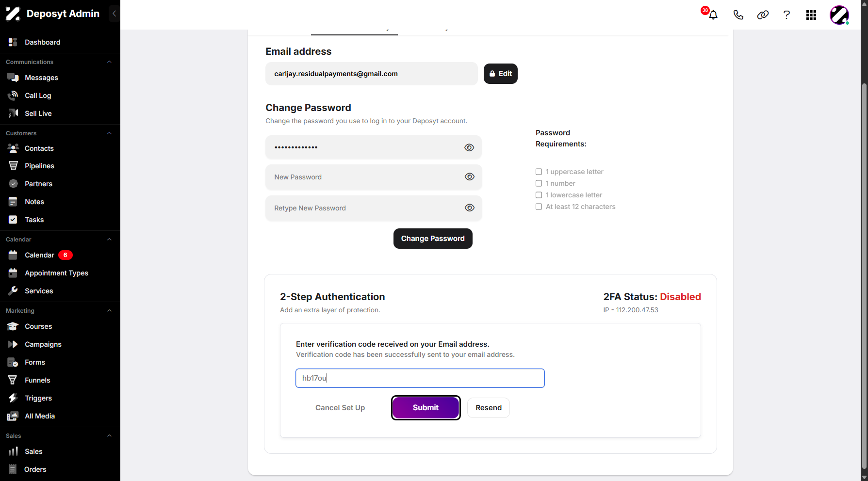Image resolution: width=868 pixels, height=481 pixels.
Task: Click the Messages chat bubble icon
Action: point(13,78)
